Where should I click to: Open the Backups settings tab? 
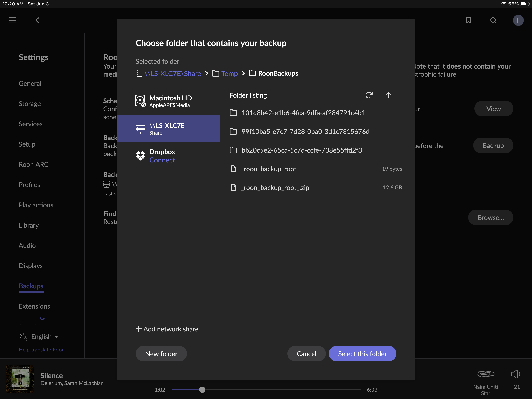pos(31,286)
